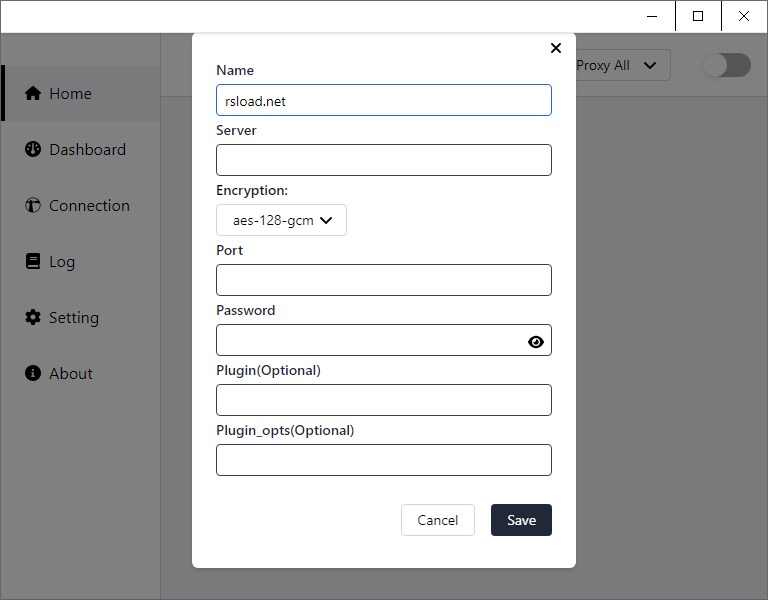The image size is (768, 600).
Task: Click the About info icon
Action: click(x=33, y=373)
